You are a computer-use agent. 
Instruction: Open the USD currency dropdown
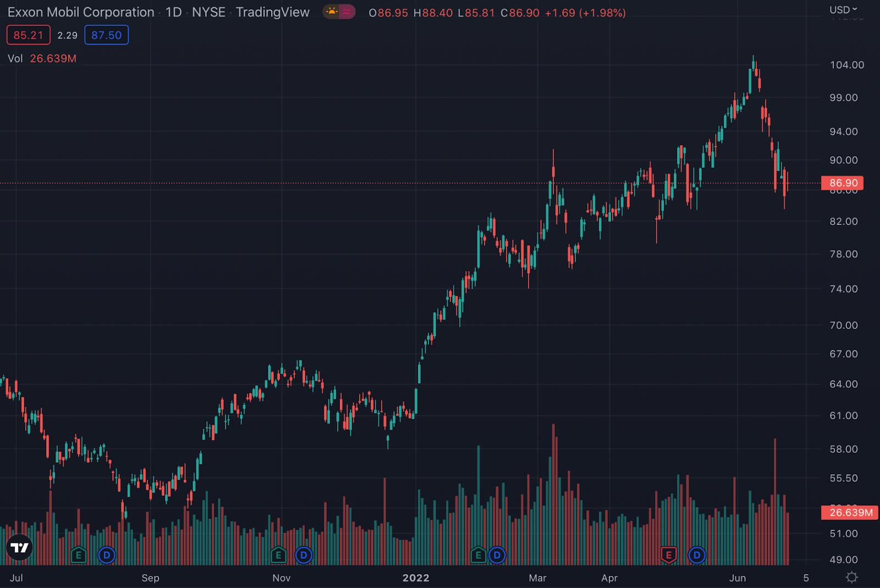pos(843,10)
